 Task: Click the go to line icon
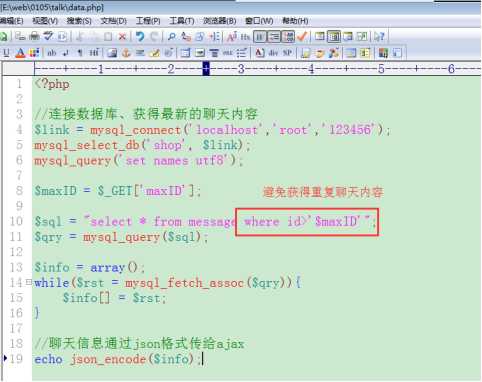coord(214,36)
